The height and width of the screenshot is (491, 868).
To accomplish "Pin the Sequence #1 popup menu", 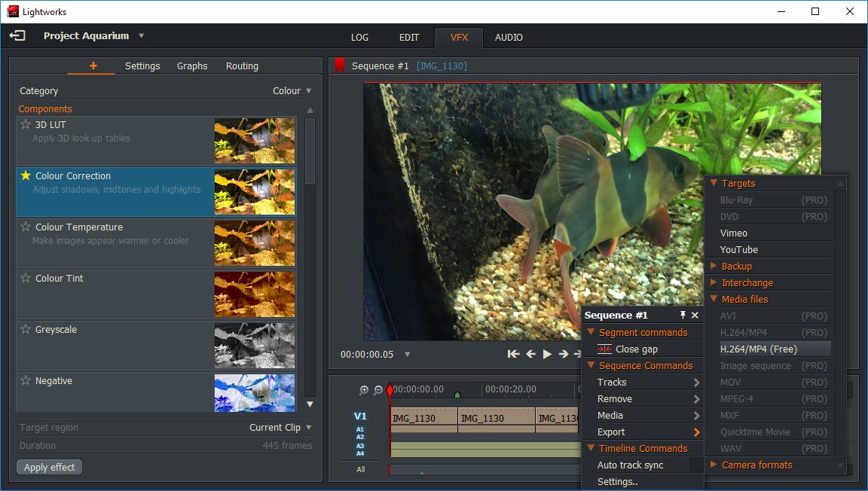I will tap(683, 316).
